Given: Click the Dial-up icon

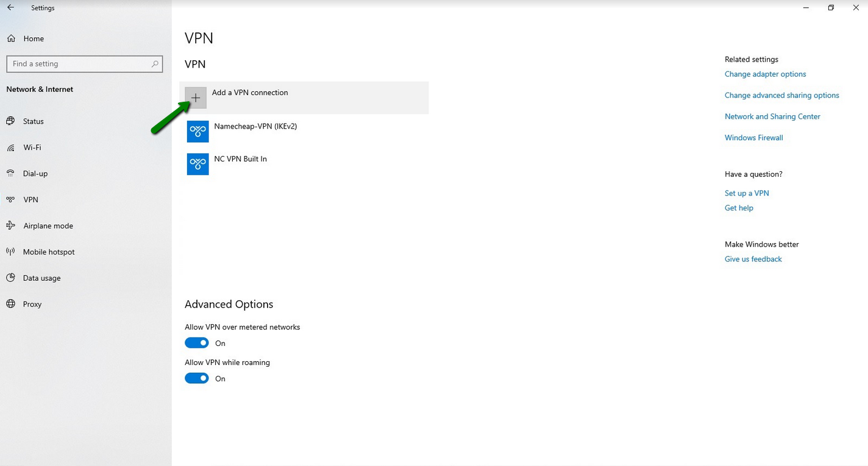Looking at the screenshot, I should 10,174.
